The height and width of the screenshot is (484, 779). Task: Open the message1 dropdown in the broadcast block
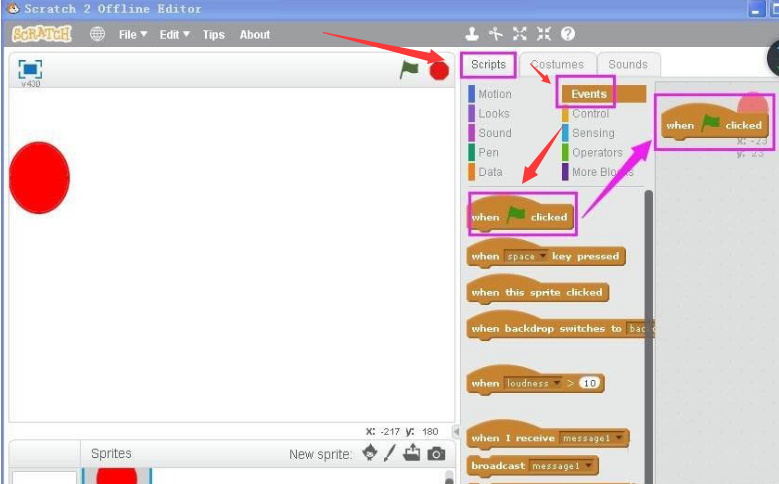tap(561, 466)
